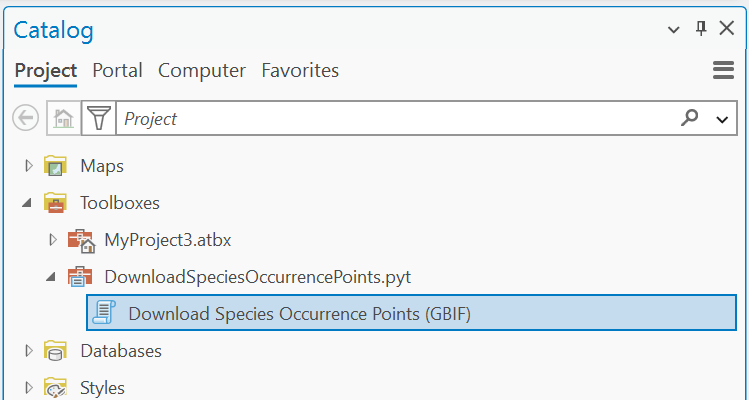
Task: Open the search box dropdown arrow
Action: tap(722, 119)
